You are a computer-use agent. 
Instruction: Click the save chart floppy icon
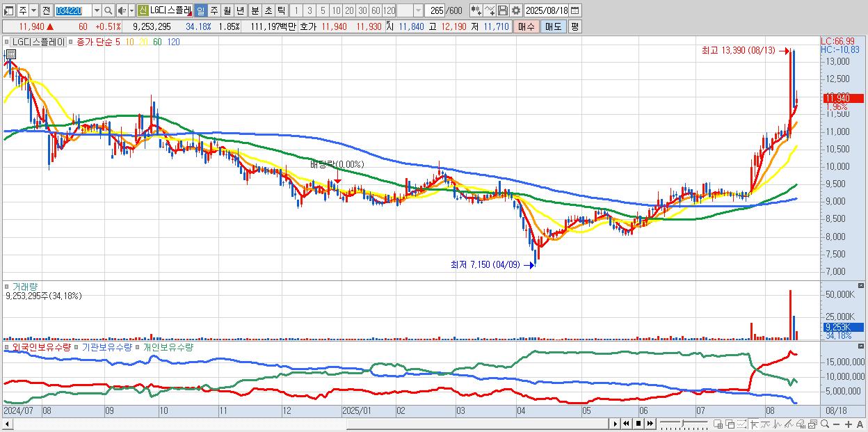click(503, 11)
